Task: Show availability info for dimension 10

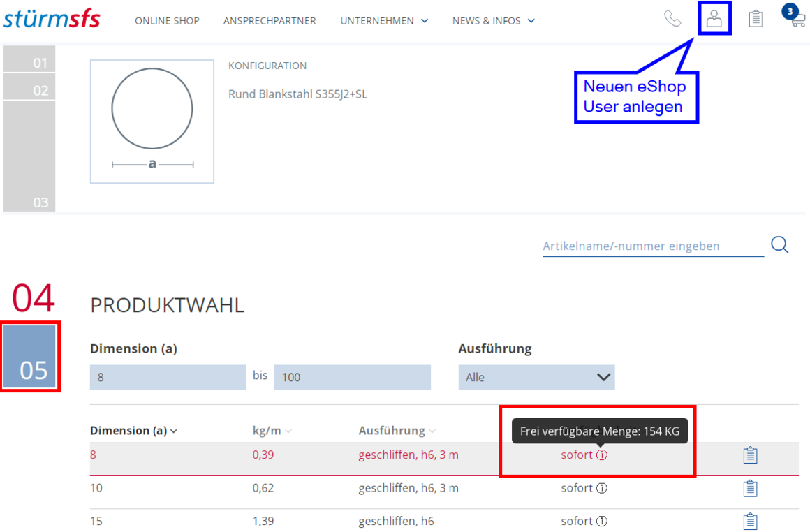Action: pos(602,488)
